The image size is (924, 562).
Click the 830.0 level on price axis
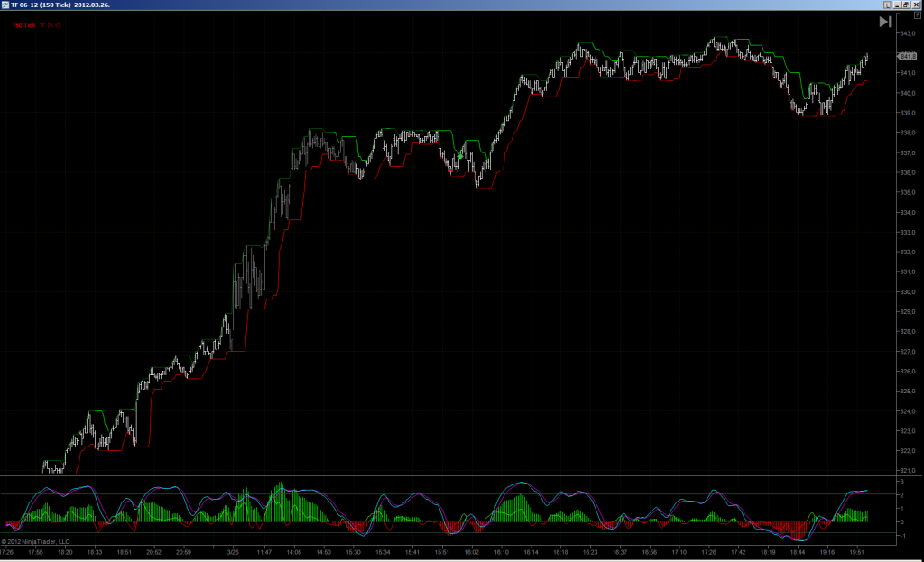tap(908, 291)
